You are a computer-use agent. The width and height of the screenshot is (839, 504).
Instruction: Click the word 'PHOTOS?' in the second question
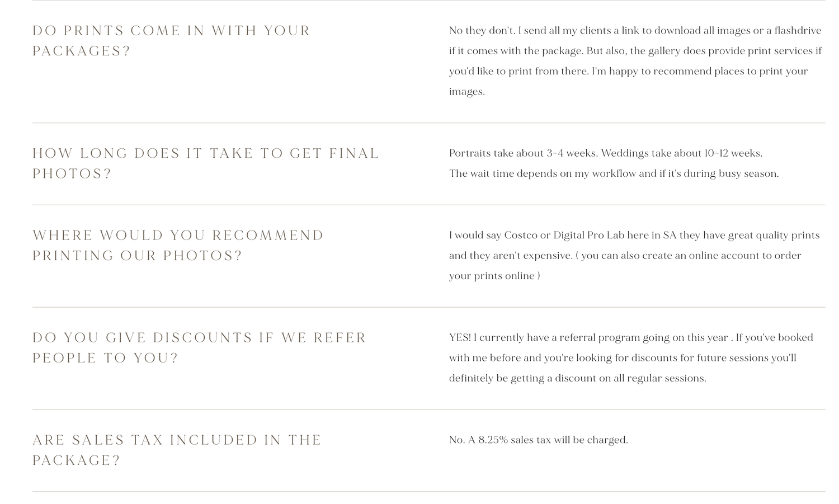[x=72, y=173]
